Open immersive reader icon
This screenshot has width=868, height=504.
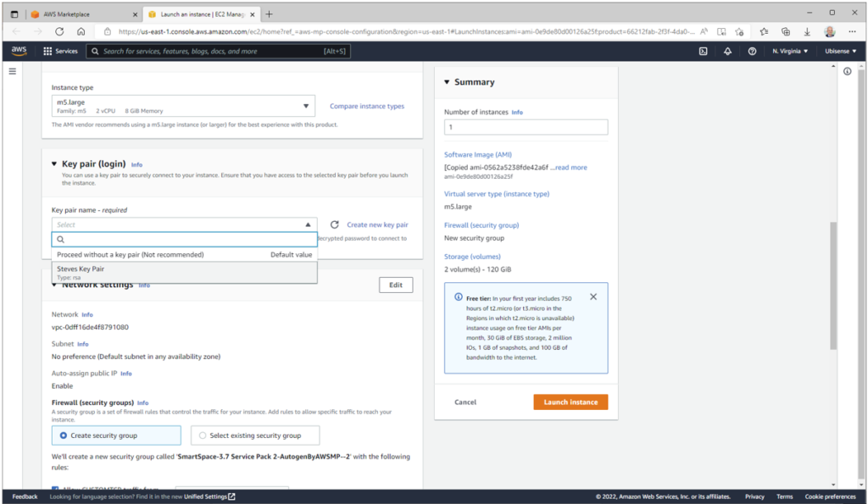721,31
